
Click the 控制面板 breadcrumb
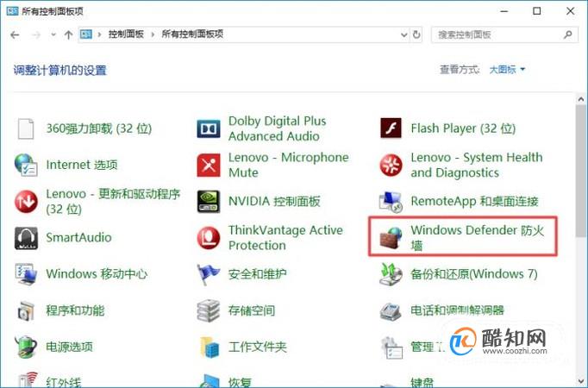click(x=126, y=34)
